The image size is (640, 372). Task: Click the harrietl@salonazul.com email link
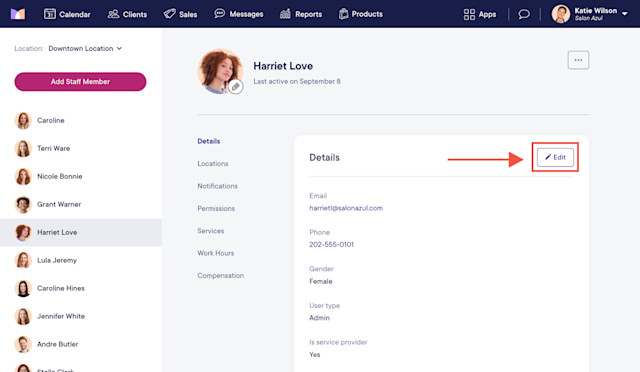pos(346,208)
